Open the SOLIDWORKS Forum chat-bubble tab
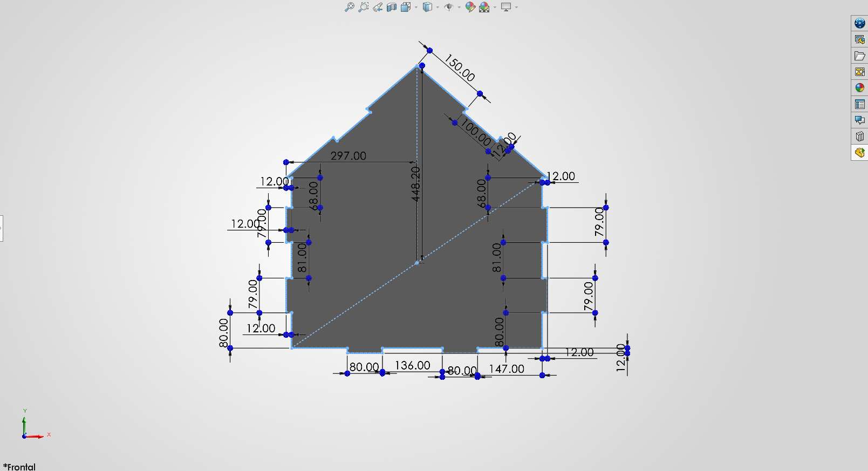This screenshot has height=471, width=868. click(x=860, y=120)
